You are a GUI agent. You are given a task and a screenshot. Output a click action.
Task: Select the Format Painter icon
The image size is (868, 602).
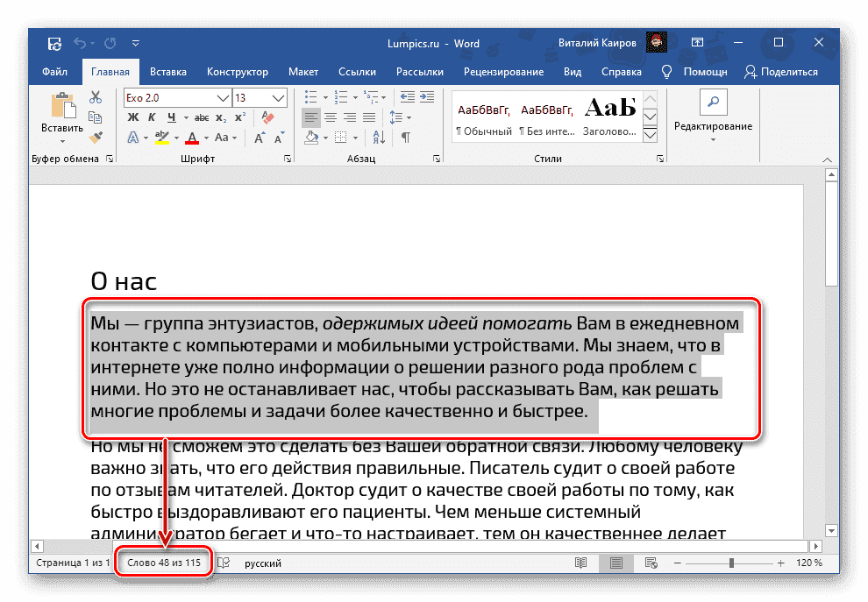coord(94,138)
